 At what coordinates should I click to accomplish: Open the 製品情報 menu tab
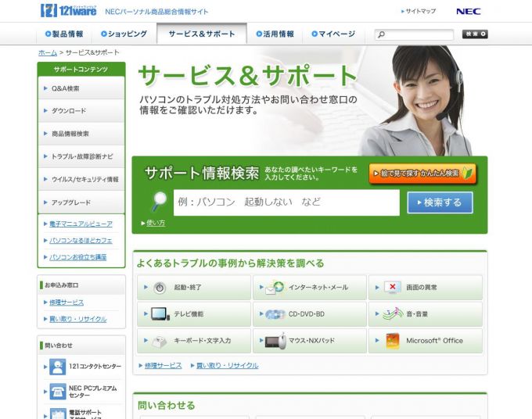[x=64, y=34]
